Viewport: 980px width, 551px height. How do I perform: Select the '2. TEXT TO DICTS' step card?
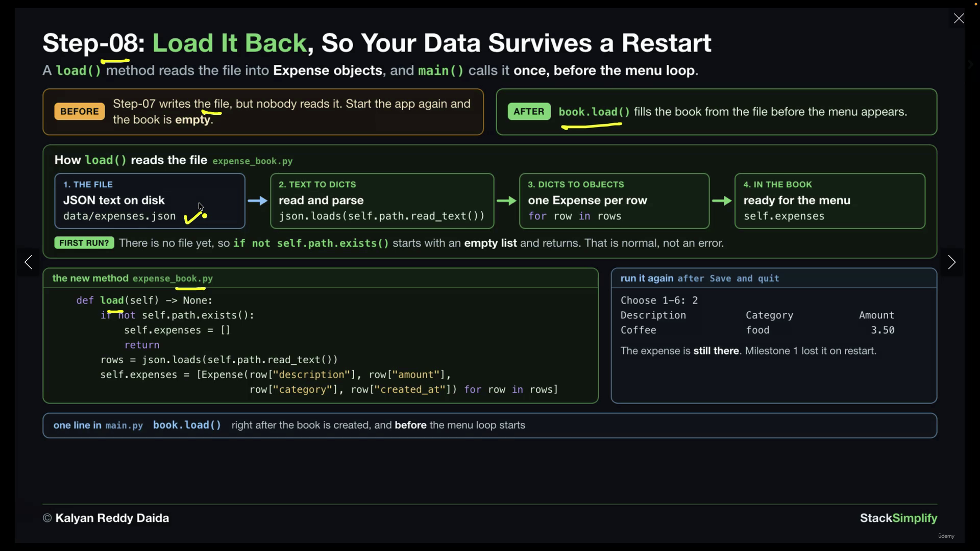click(382, 201)
